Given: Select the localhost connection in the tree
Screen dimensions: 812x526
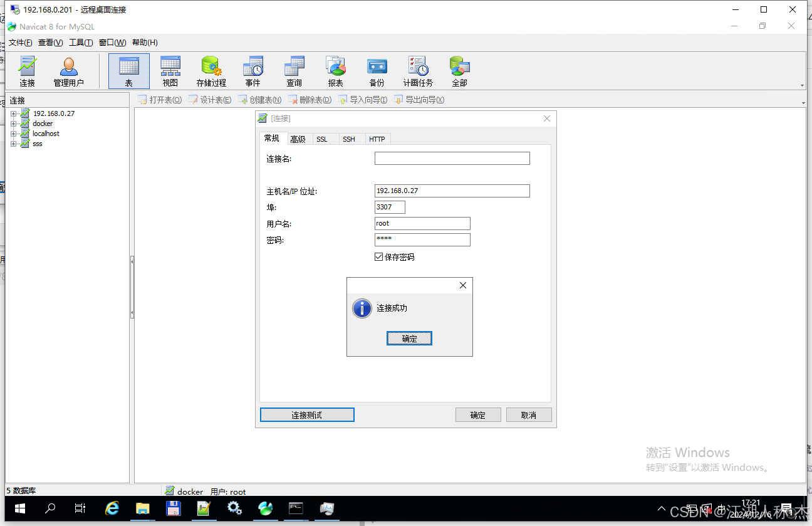Looking at the screenshot, I should [46, 134].
